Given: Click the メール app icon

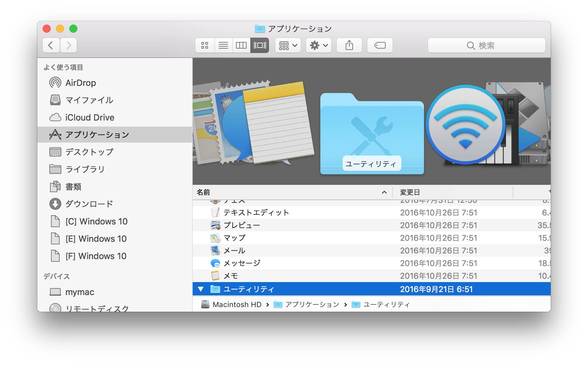Looking at the screenshot, I should click(215, 250).
